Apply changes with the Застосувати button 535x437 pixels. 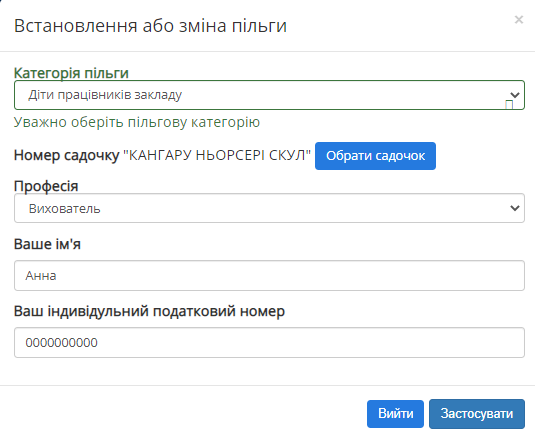477,414
